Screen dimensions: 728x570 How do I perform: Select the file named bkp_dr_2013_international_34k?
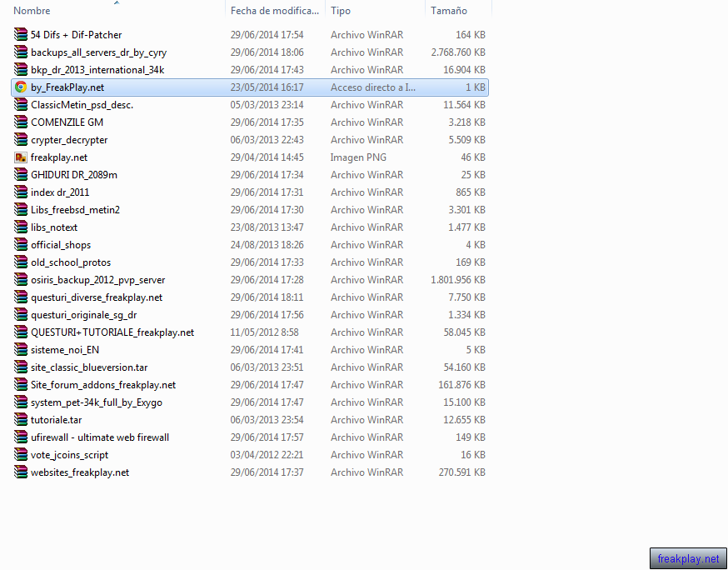(x=97, y=70)
